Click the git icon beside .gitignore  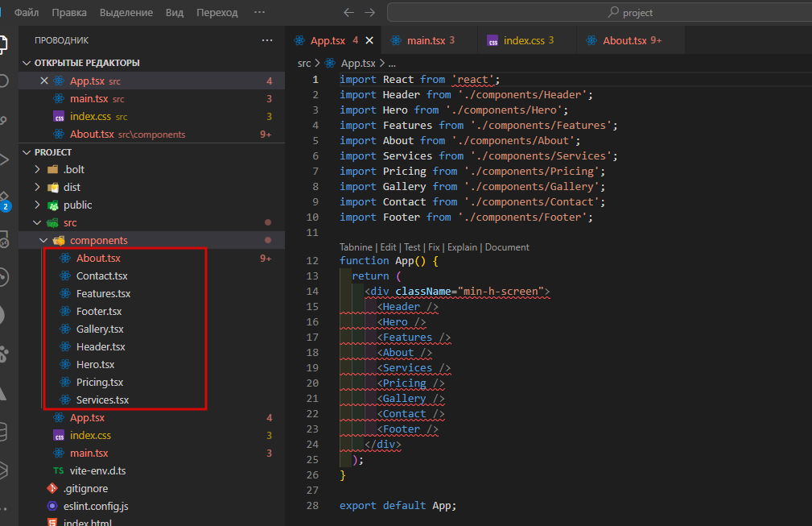point(52,488)
